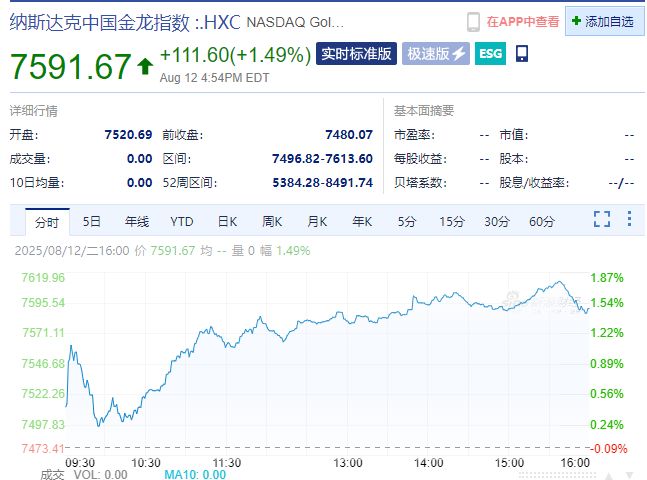Click the timestamp Aug 12 4:54PM EDT
Image resolution: width=647 pixels, height=480 pixels.
tap(215, 78)
